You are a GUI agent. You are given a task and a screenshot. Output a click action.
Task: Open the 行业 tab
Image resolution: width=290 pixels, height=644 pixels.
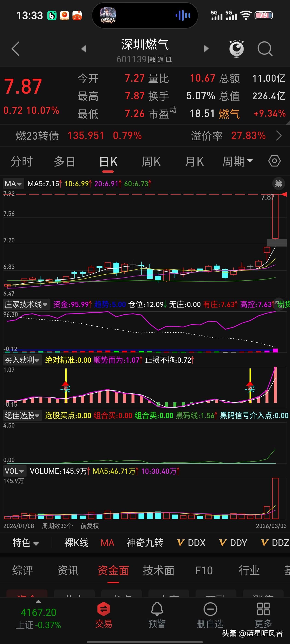[x=249, y=570]
